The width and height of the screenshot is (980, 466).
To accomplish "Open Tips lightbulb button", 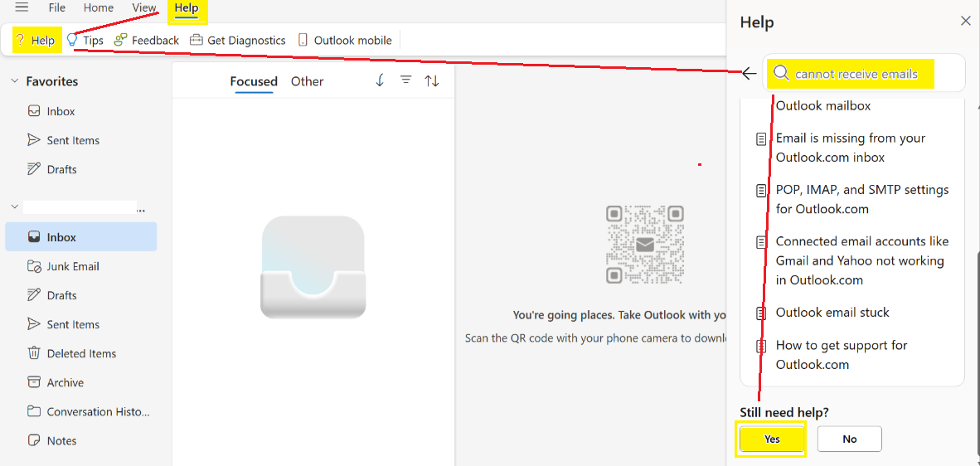I will [x=85, y=41].
